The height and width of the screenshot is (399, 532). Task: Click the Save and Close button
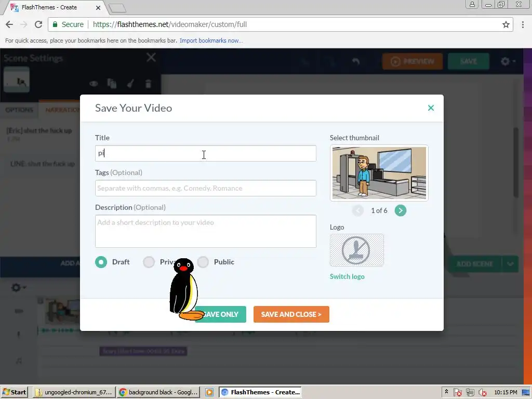pos(291,314)
